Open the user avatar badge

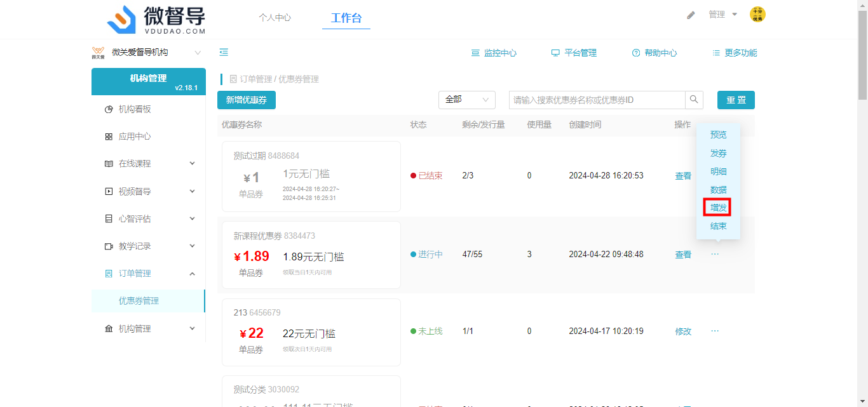(x=757, y=15)
